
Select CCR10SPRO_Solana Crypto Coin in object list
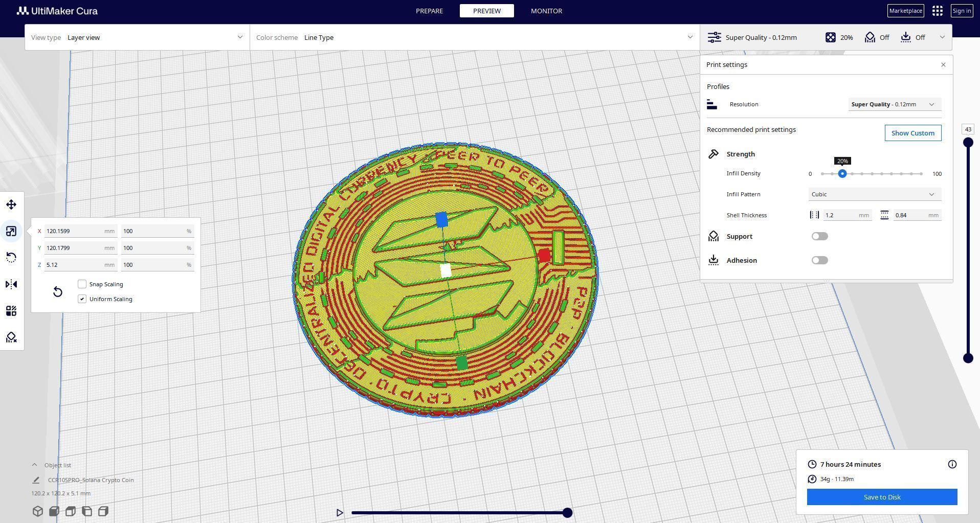pos(91,480)
